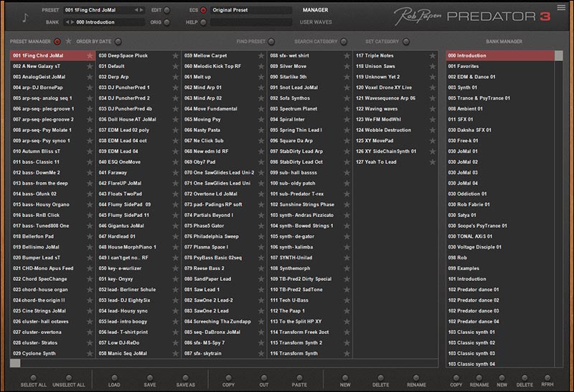Click the help text display field
The width and height of the screenshot is (574, 392).
(x=251, y=22)
